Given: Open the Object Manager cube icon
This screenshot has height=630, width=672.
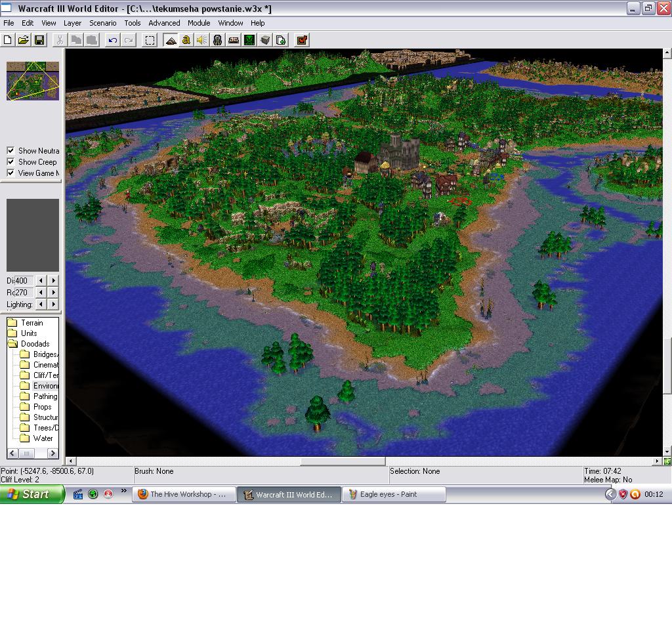Looking at the screenshot, I should point(265,40).
